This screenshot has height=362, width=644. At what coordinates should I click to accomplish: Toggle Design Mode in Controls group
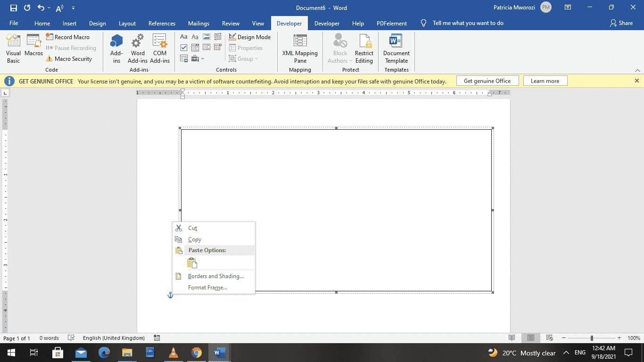(250, 37)
